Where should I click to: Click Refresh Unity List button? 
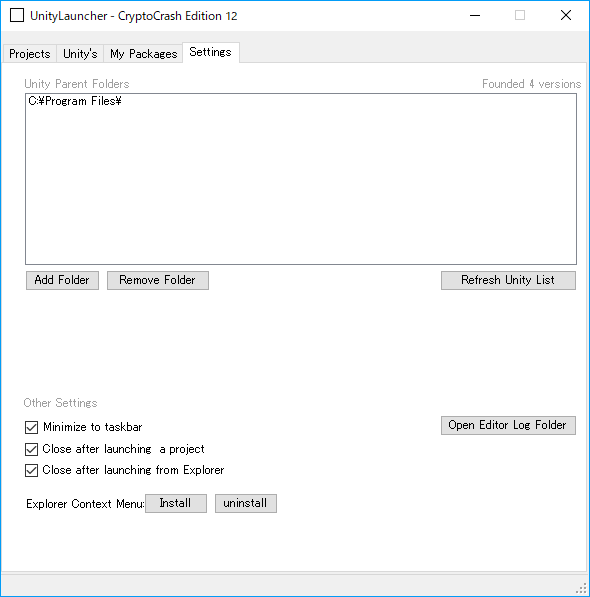(x=508, y=280)
